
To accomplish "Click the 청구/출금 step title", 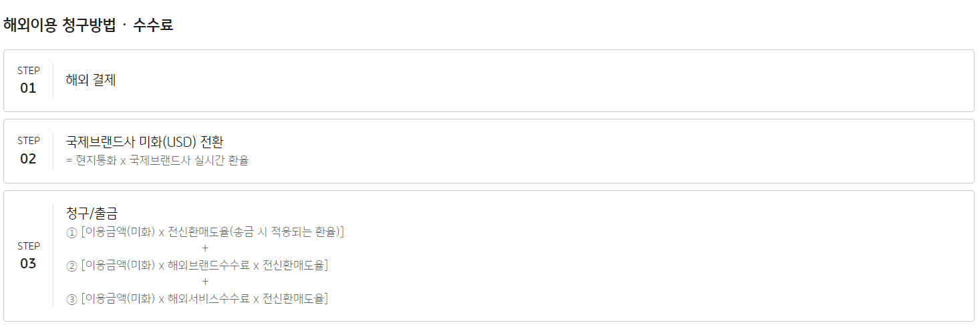I will click(92, 214).
